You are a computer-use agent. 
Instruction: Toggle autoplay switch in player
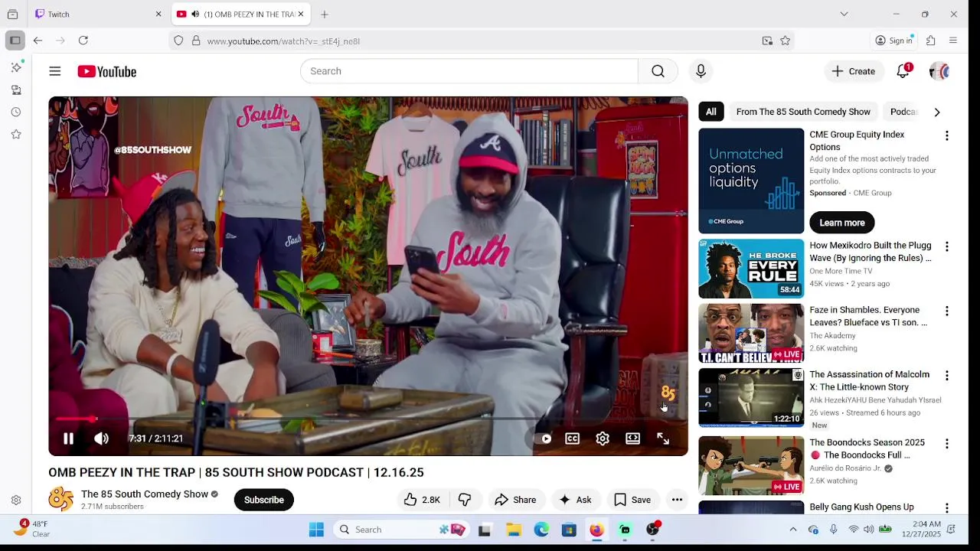pos(544,439)
